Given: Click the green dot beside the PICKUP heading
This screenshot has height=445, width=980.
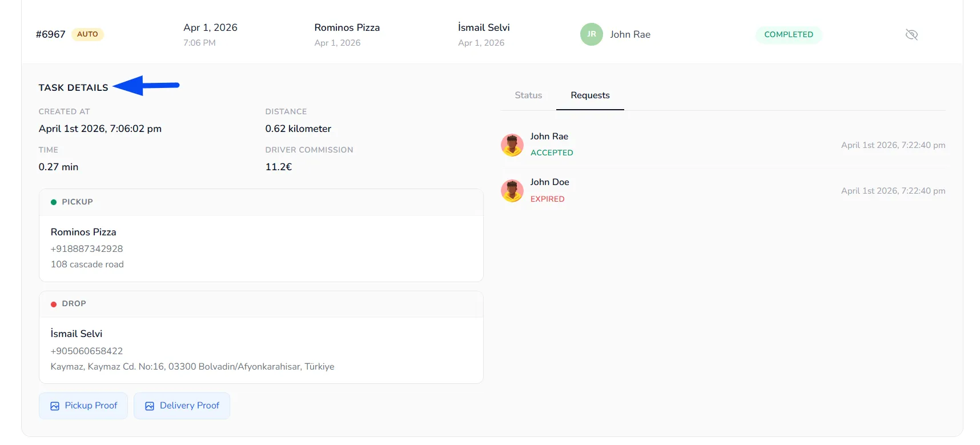Looking at the screenshot, I should [54, 202].
